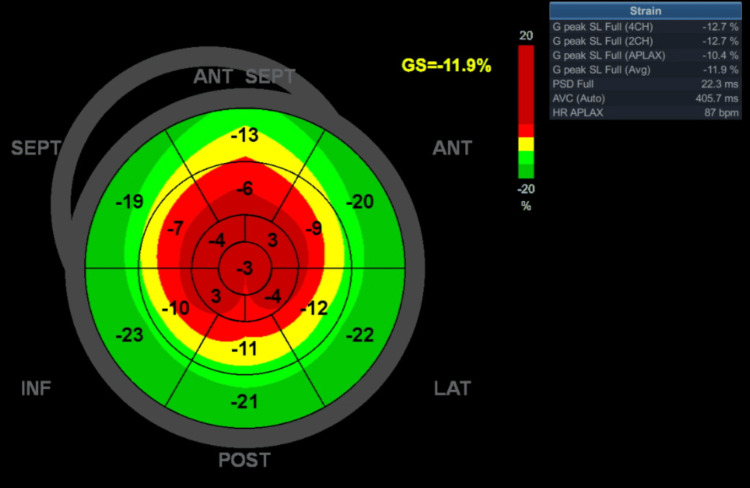Click the 22.3 ms value

pos(720,84)
